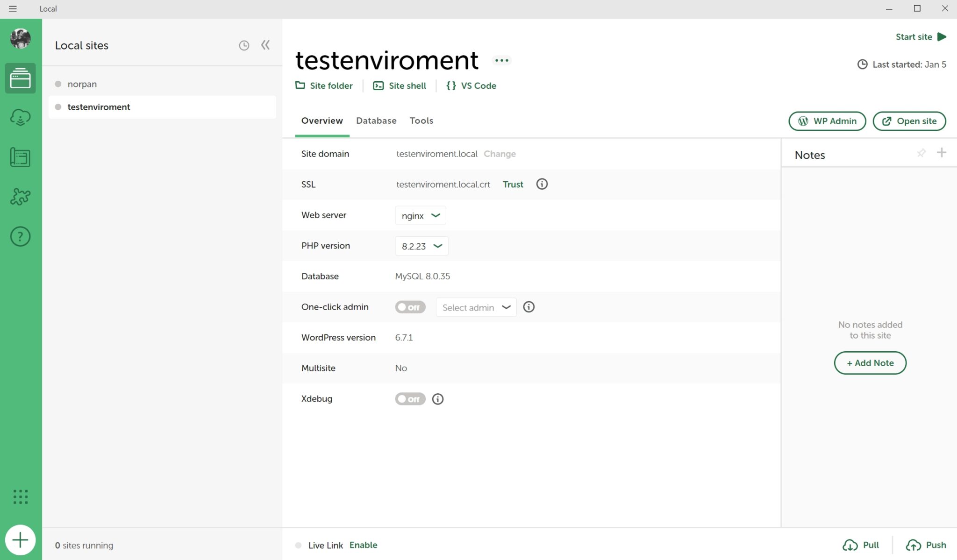957x560 pixels.
Task: Open site in VS Code
Action: pos(471,85)
